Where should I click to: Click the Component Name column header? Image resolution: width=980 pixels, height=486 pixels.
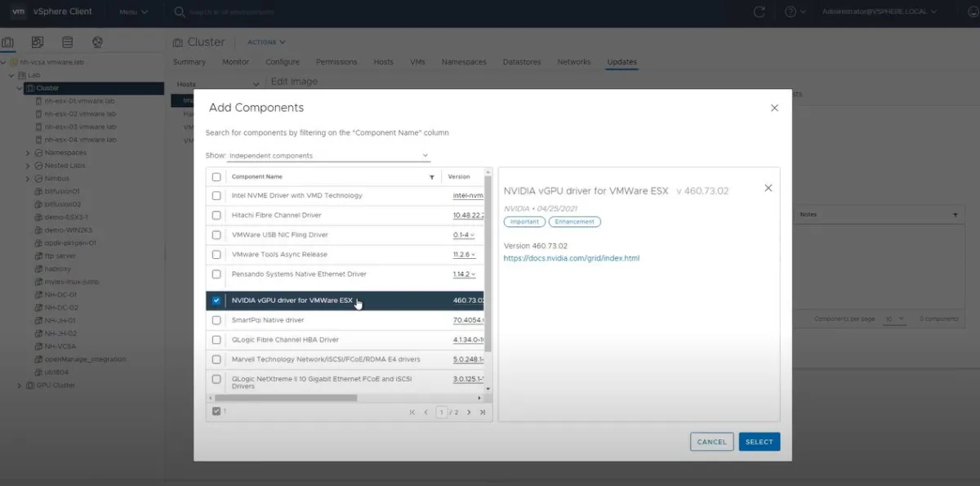point(257,176)
